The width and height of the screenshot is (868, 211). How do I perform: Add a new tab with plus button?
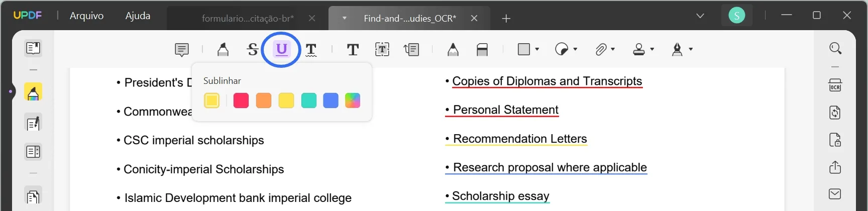[x=506, y=19]
